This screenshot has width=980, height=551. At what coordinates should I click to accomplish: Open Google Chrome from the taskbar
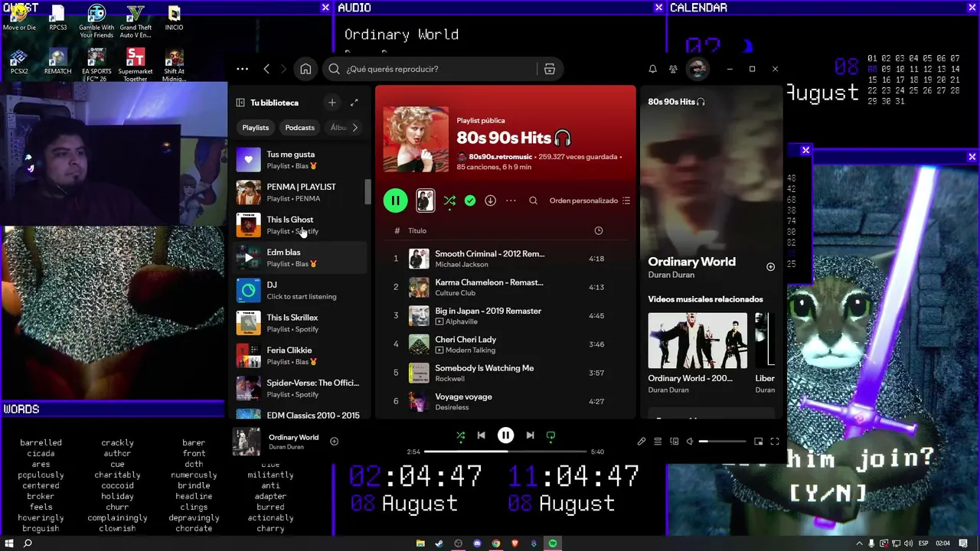[496, 543]
